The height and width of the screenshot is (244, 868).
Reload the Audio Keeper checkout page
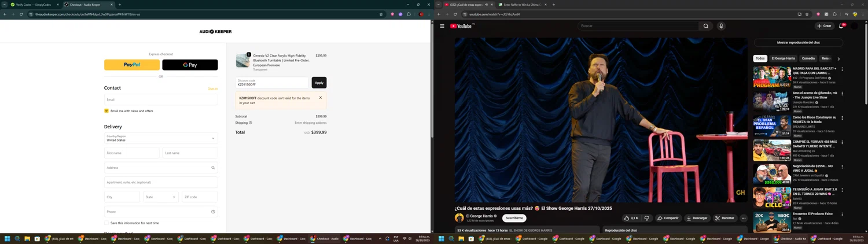pos(21,14)
